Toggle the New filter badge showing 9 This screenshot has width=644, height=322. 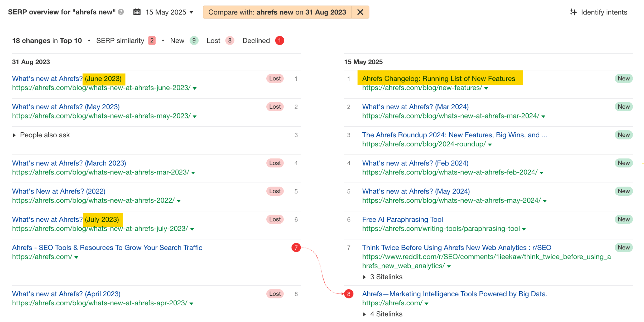194,41
